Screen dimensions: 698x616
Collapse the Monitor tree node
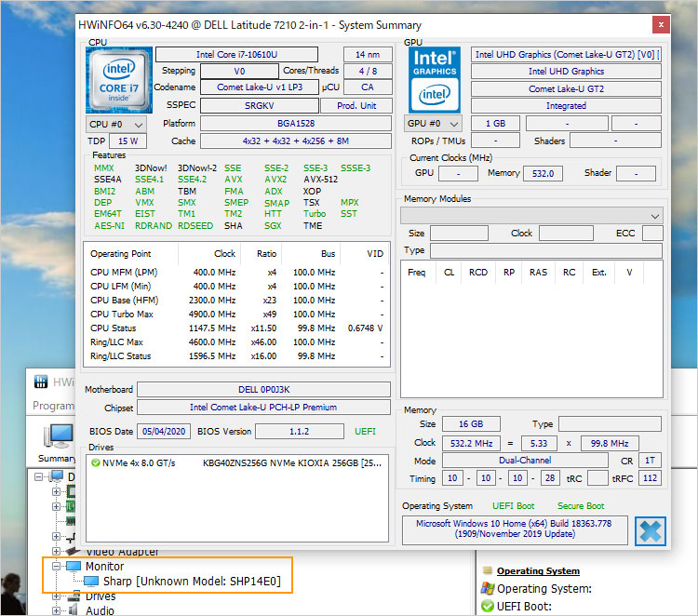pos(56,566)
